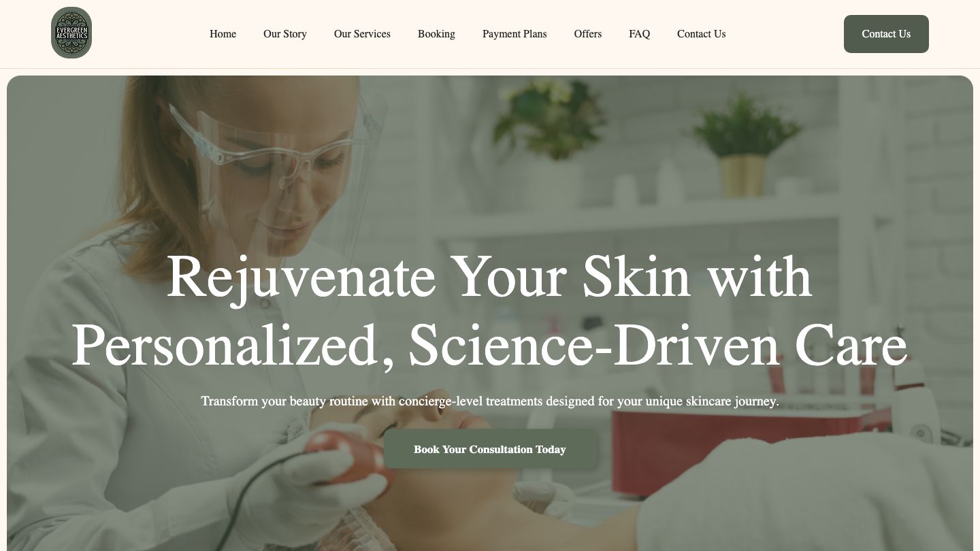
Task: Visit the FAQ link
Action: (639, 34)
